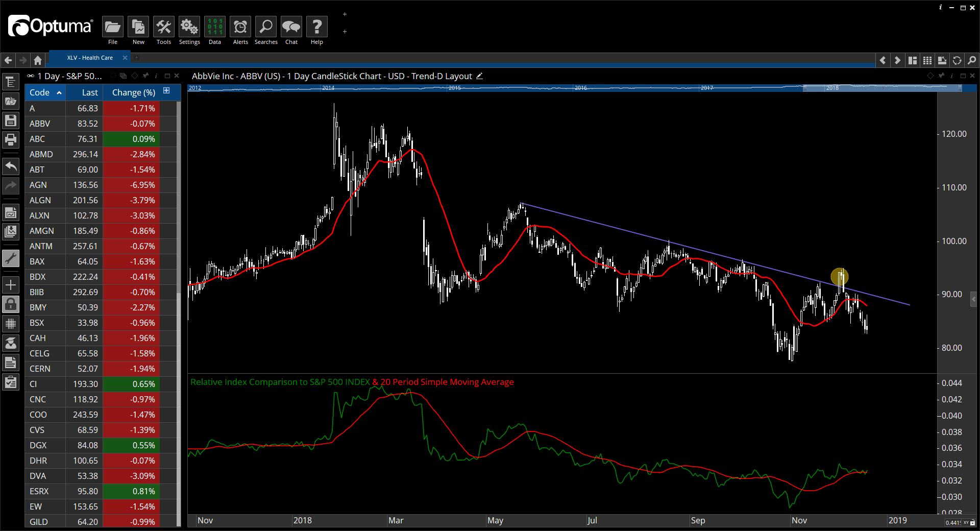Click the Print icon in sidebar
Viewport: 980px width, 531px height.
click(x=11, y=139)
